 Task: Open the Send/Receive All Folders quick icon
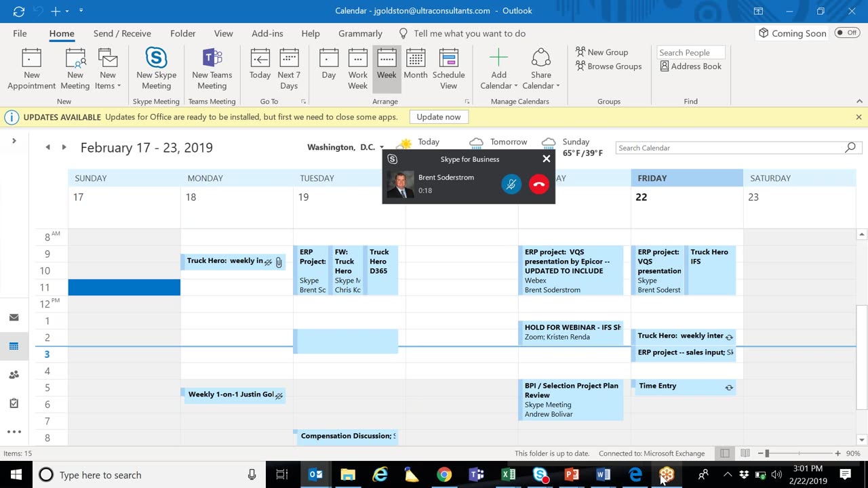coord(19,11)
